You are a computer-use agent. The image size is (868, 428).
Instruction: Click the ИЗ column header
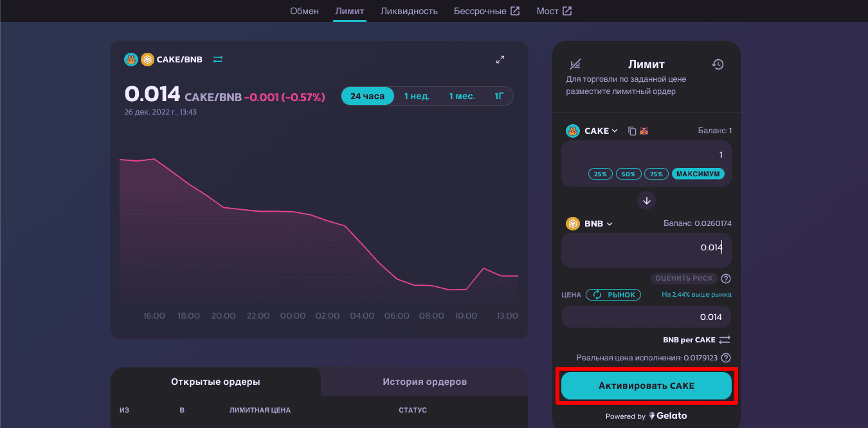click(124, 410)
